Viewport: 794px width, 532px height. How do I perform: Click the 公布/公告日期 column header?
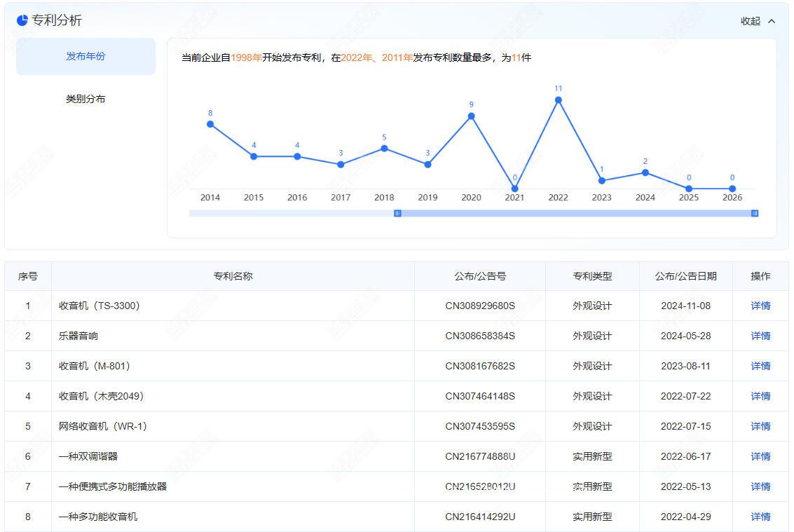685,276
